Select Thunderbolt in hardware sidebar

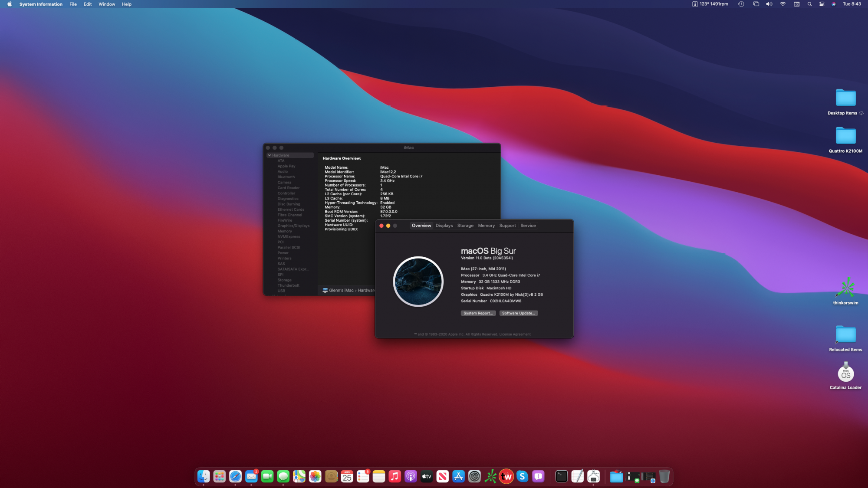pos(289,285)
